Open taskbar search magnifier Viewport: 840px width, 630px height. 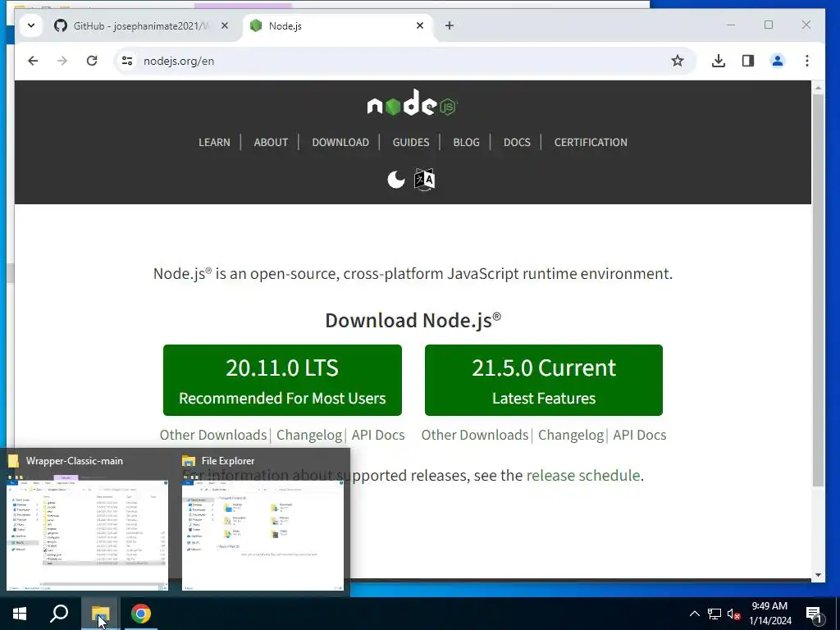click(59, 614)
